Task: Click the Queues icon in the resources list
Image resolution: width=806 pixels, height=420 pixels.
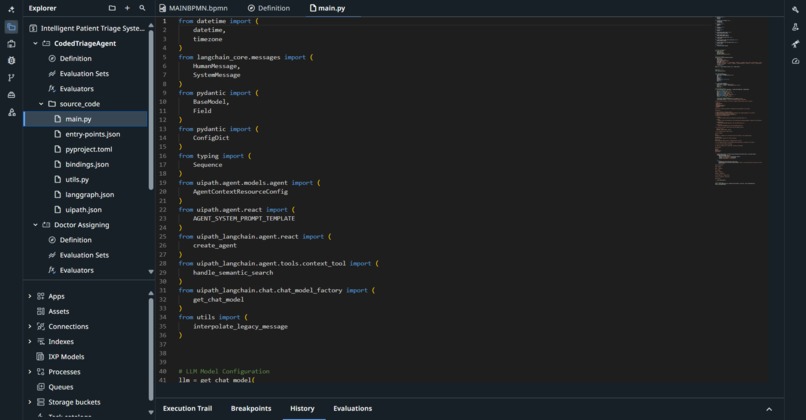Action: (x=41, y=387)
